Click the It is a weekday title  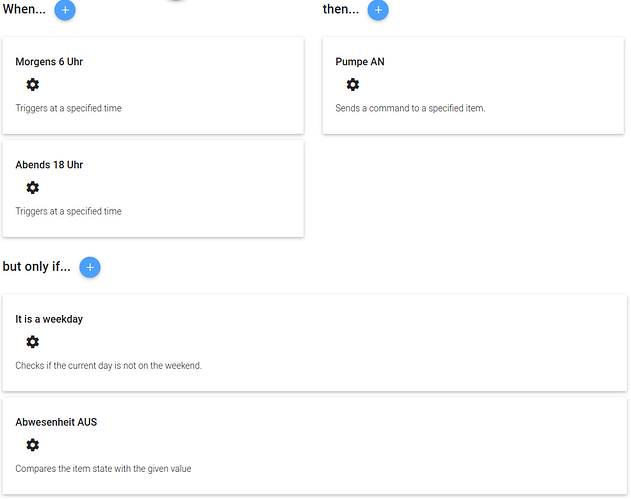pos(49,319)
